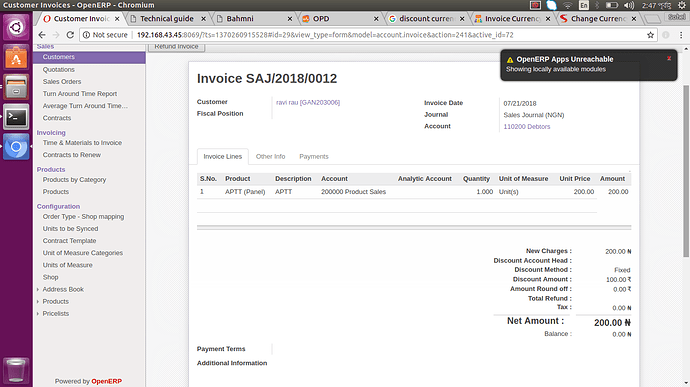This screenshot has width=690, height=387.
Task: Open Time & Materials to Invoice
Action: [82, 143]
